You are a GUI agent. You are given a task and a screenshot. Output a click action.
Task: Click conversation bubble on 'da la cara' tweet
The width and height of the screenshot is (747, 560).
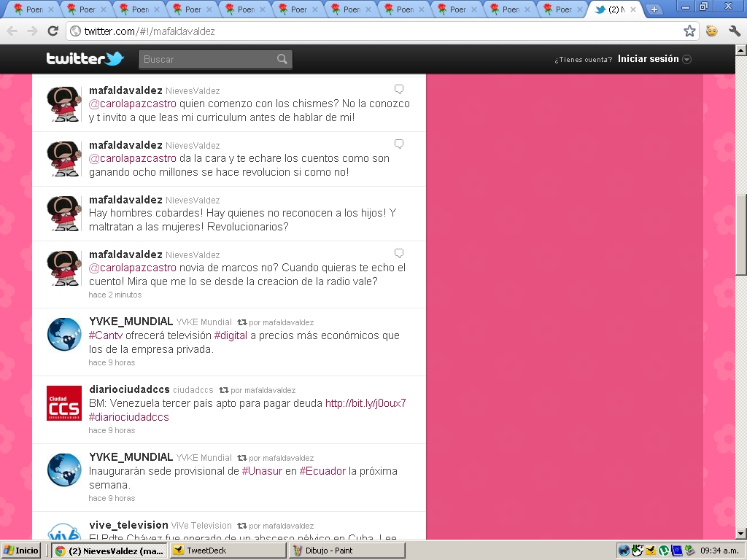click(x=399, y=144)
